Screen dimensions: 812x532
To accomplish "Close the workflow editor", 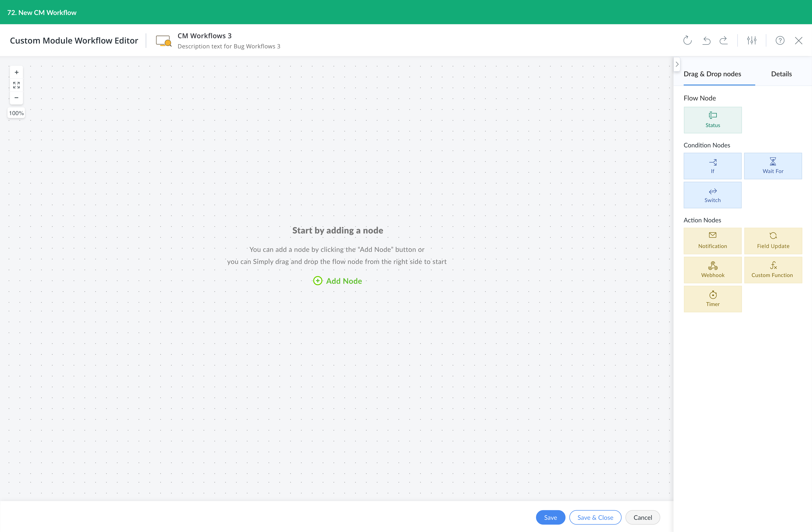I will pos(799,41).
